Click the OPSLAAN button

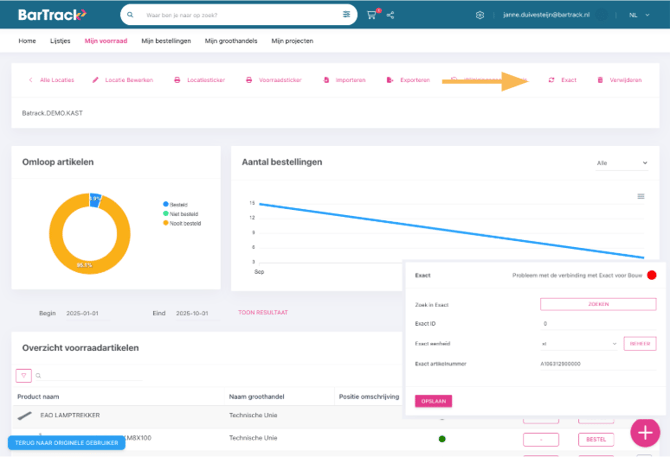(433, 400)
